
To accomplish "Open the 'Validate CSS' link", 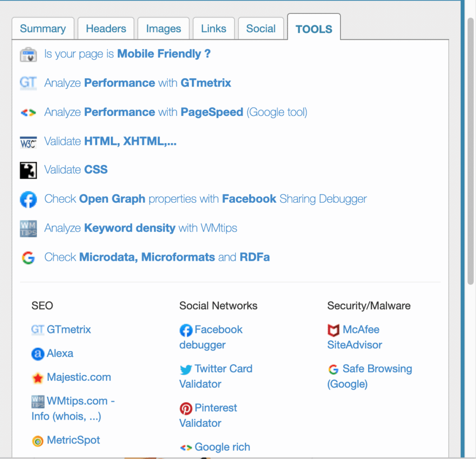I will (76, 169).
